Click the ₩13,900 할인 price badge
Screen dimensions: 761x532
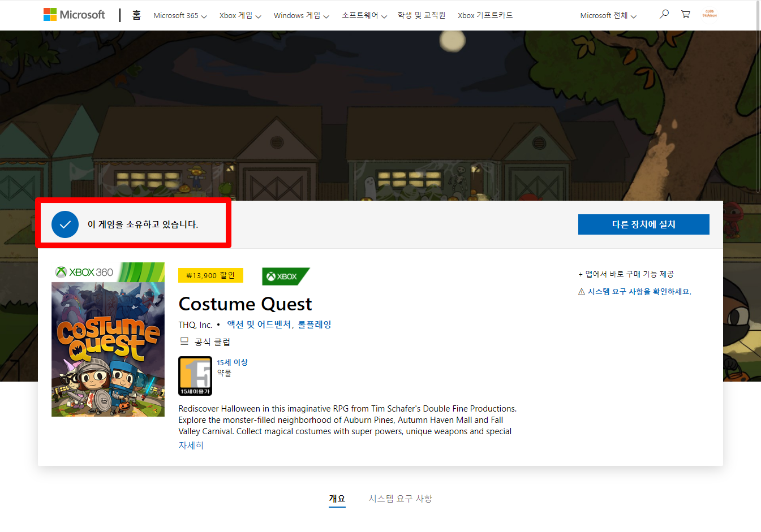point(210,275)
